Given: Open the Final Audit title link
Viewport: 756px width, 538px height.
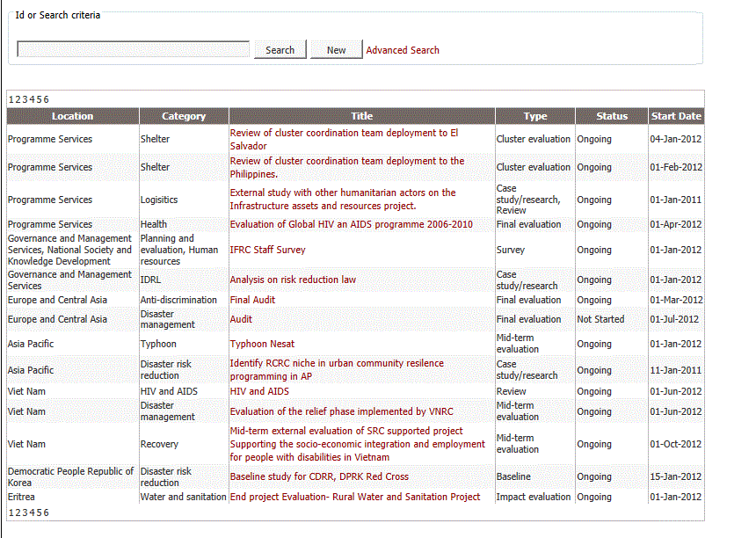Looking at the screenshot, I should 252,300.
